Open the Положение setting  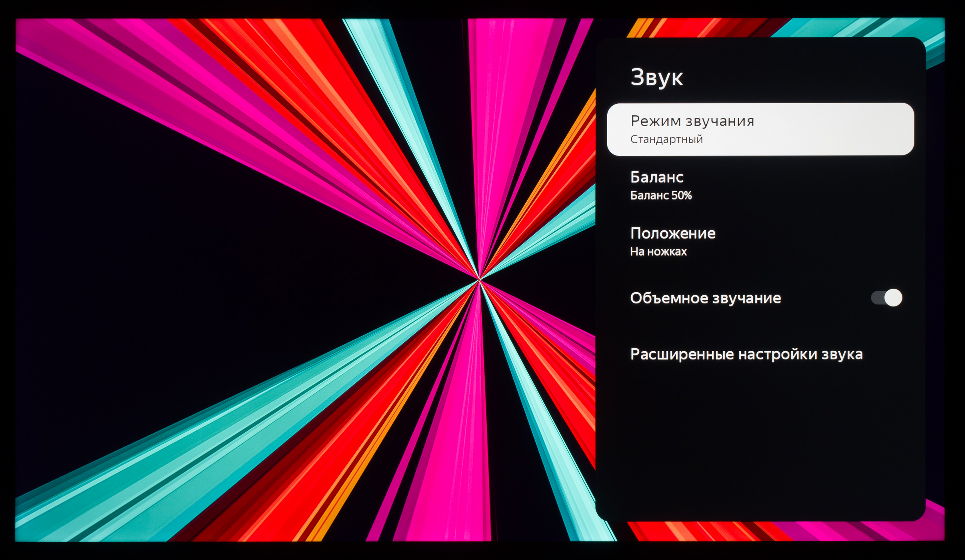click(x=672, y=233)
